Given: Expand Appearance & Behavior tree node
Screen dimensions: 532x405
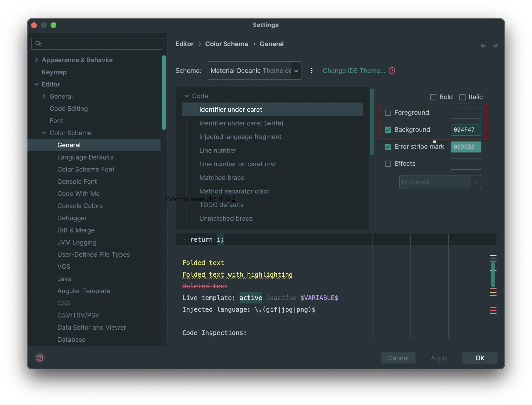Looking at the screenshot, I should [x=36, y=60].
